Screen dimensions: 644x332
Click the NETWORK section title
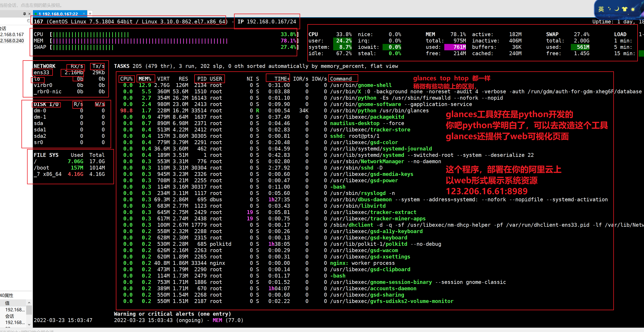click(x=44, y=66)
